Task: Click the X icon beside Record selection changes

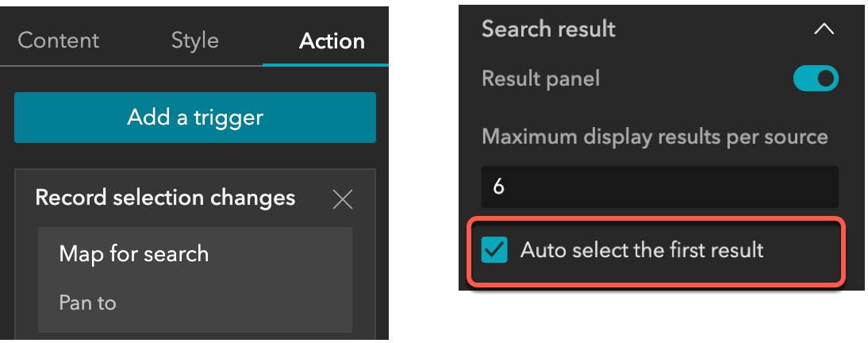Action: click(343, 199)
